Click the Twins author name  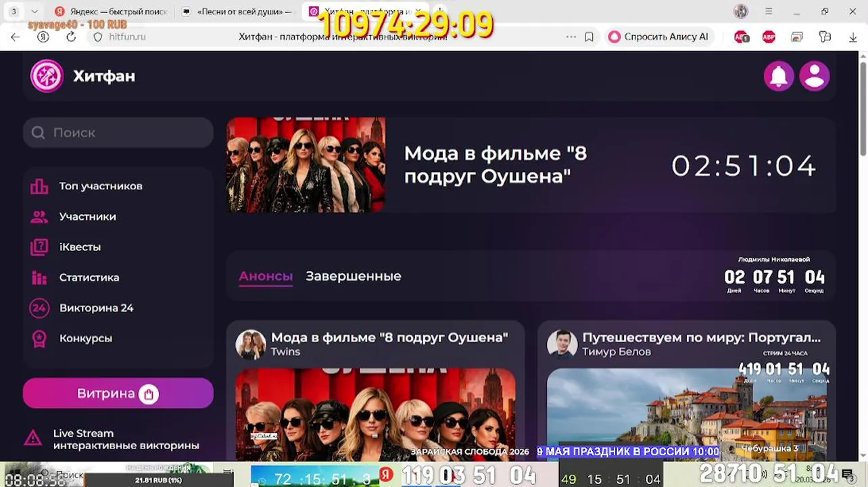(285, 352)
